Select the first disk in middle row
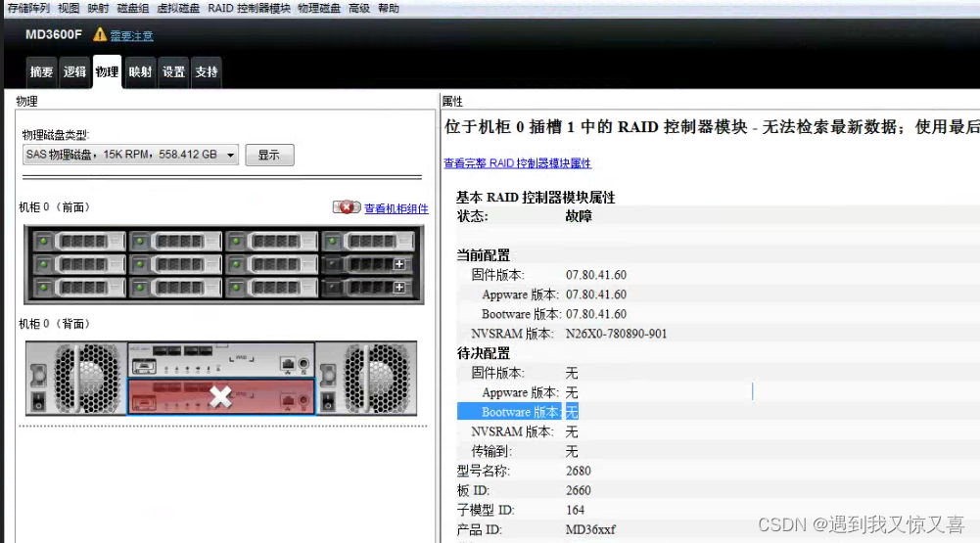980x543 pixels. pos(78,264)
